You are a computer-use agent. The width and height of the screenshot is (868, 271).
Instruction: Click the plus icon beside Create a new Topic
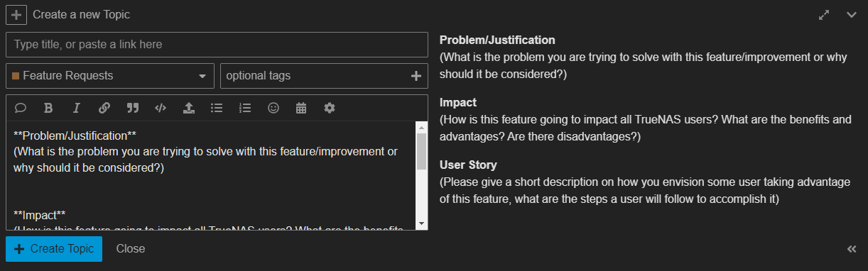16,14
